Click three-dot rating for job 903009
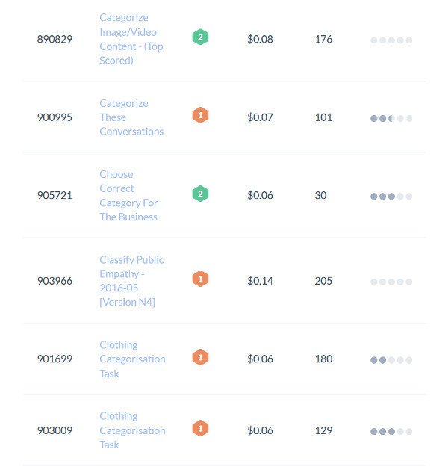Viewport: 448px width, 476px height. click(391, 432)
